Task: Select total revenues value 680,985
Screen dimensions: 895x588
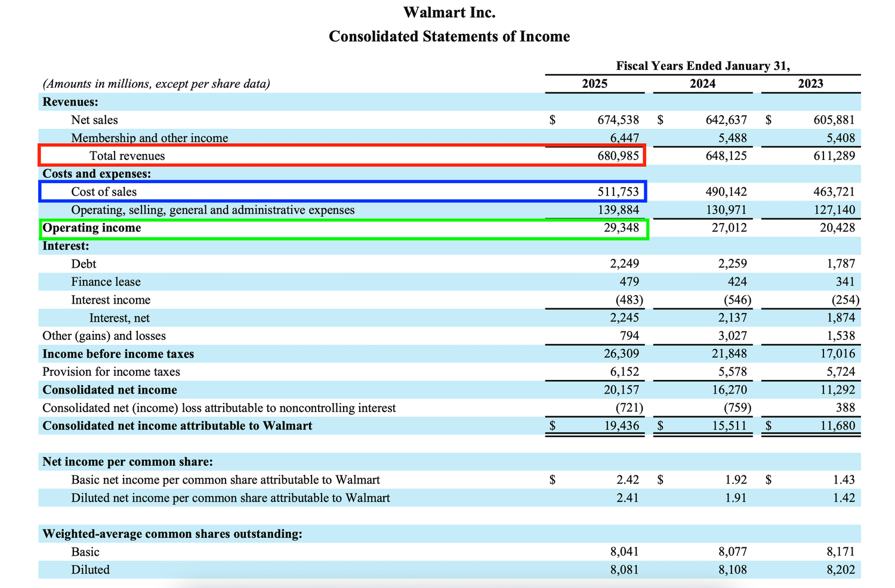Action: click(618, 156)
